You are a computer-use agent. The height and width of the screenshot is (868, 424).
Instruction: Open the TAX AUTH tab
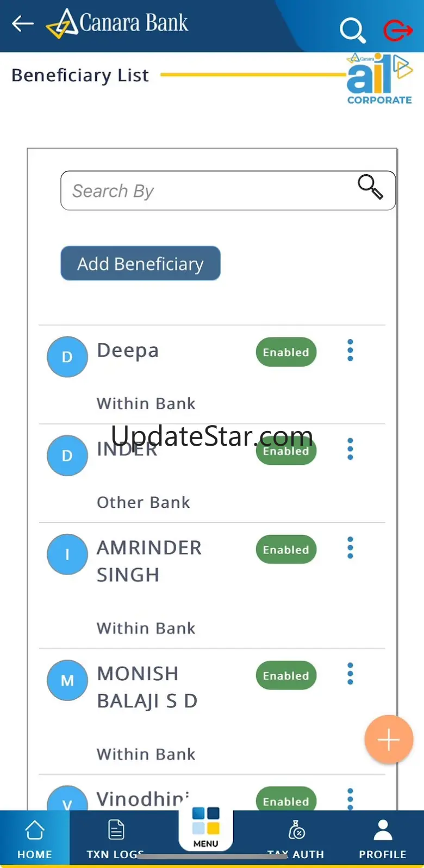(296, 839)
